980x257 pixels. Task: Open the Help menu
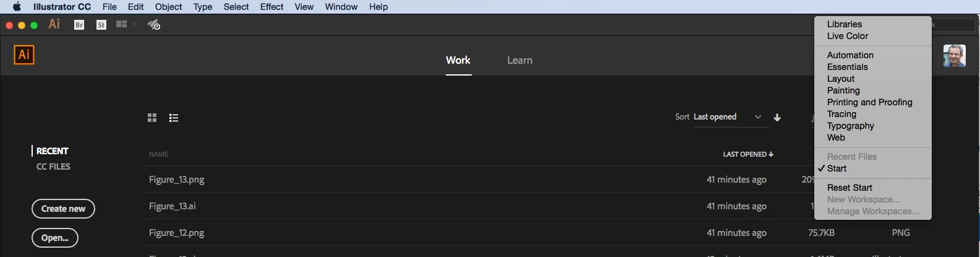tap(378, 7)
